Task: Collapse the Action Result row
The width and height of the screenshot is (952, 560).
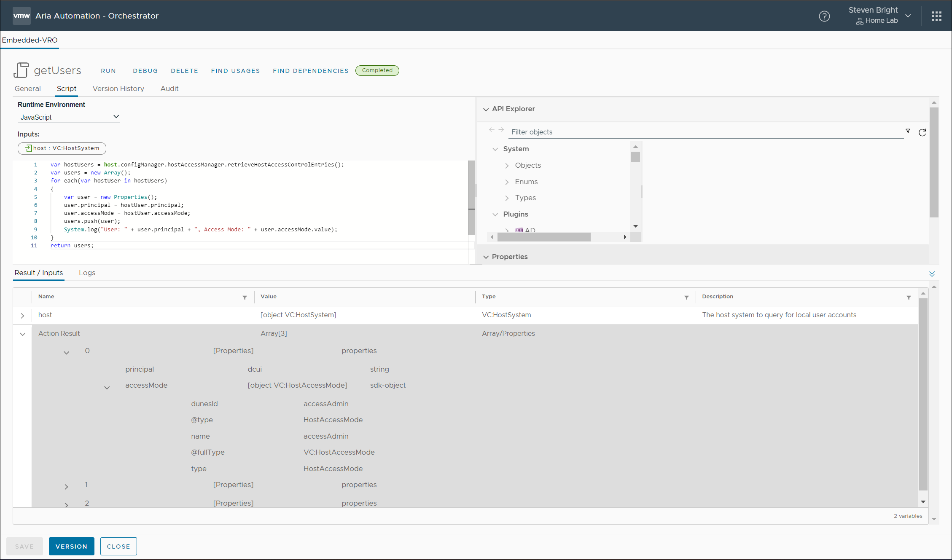Action: (23, 334)
